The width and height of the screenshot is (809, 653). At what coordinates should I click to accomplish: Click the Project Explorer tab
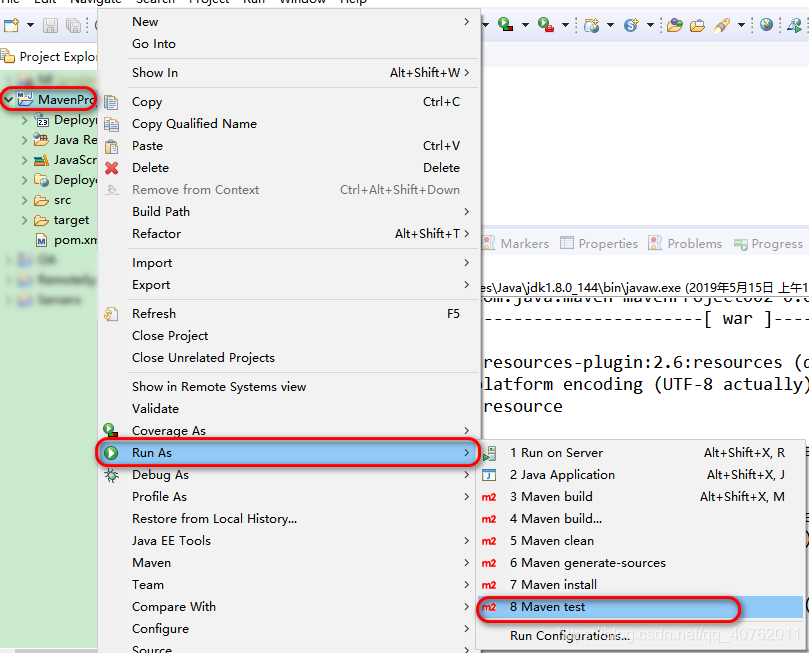pos(50,56)
